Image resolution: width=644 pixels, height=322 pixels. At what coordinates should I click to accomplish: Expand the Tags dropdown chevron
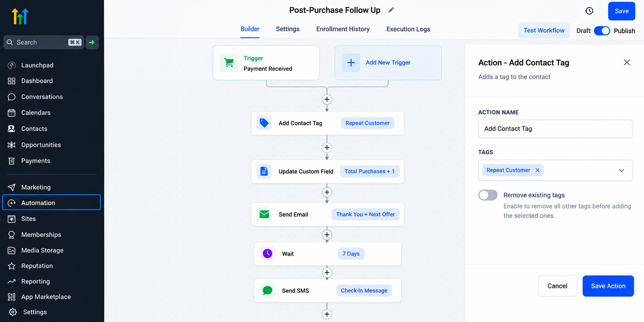pos(621,171)
